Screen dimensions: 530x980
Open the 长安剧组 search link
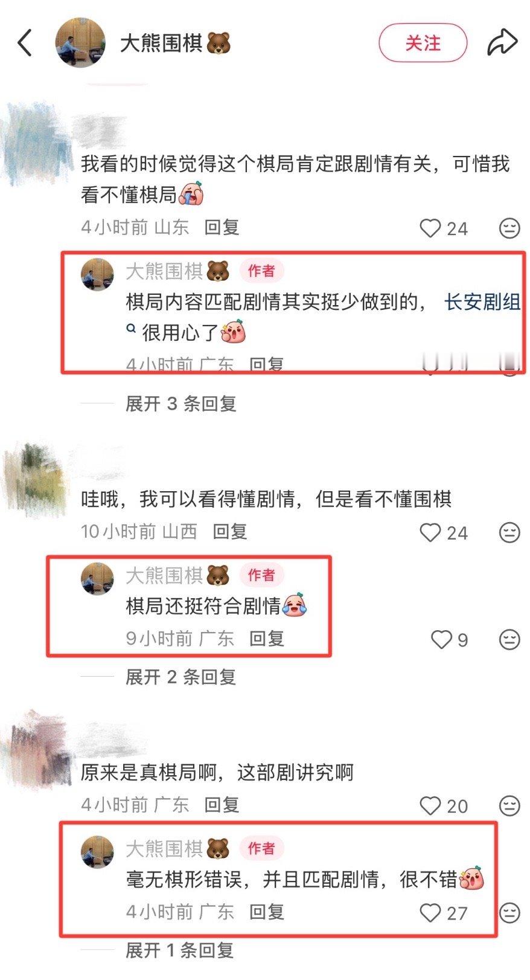[x=482, y=301]
